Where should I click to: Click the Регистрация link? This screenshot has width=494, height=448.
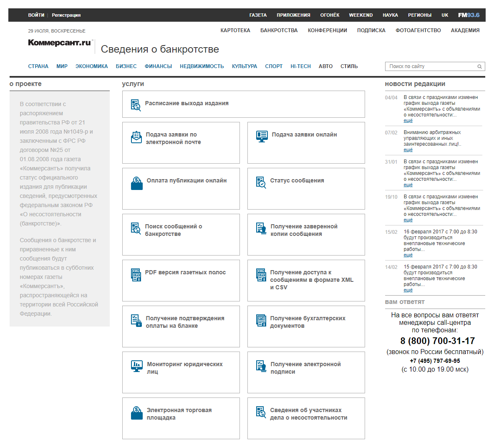pos(66,15)
